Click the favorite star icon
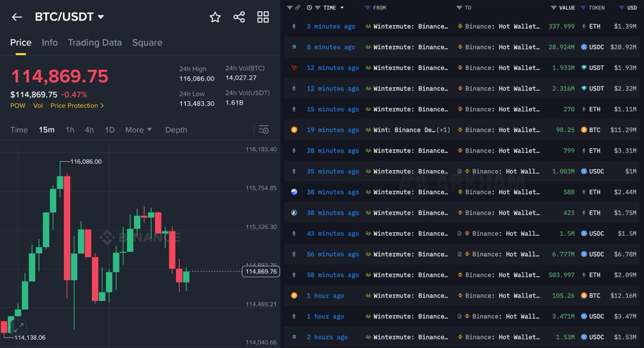This screenshot has height=348, width=644. 215,17
